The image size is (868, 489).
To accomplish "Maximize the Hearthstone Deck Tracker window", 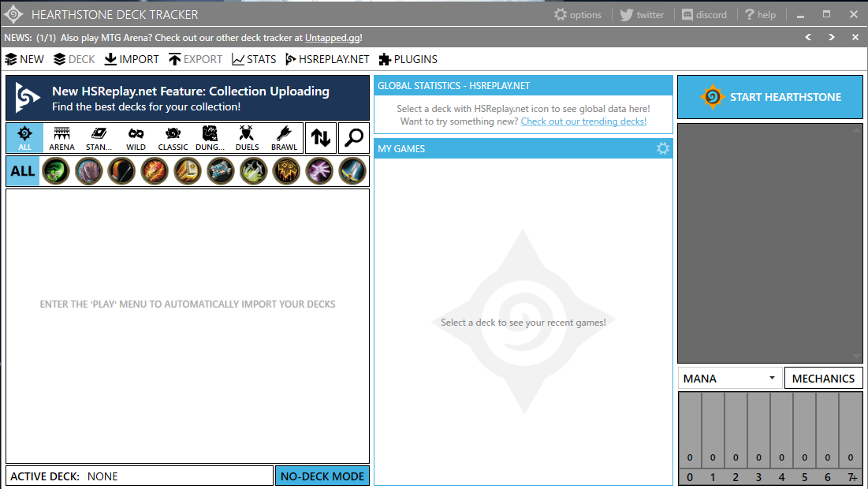I will click(x=826, y=14).
